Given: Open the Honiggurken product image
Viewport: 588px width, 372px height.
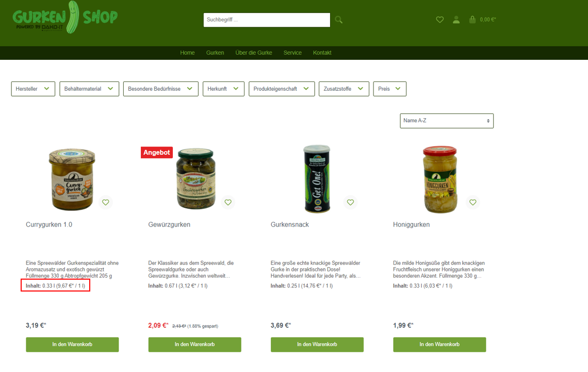Looking at the screenshot, I should [440, 179].
